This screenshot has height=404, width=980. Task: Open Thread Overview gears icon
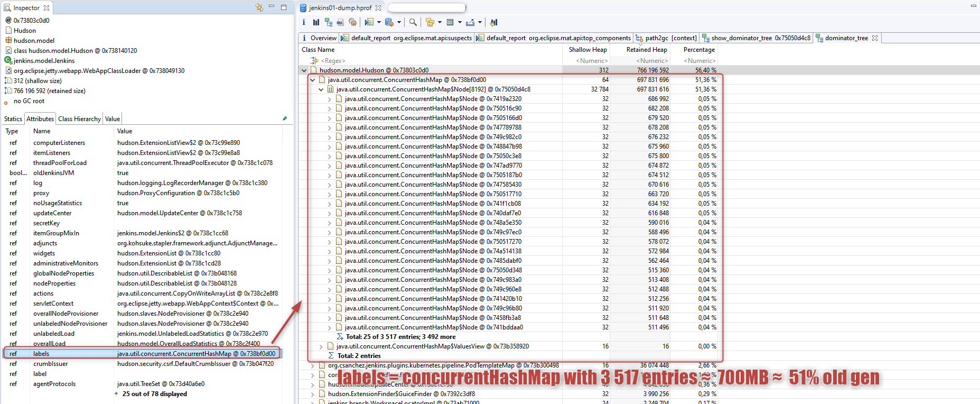coord(353,22)
